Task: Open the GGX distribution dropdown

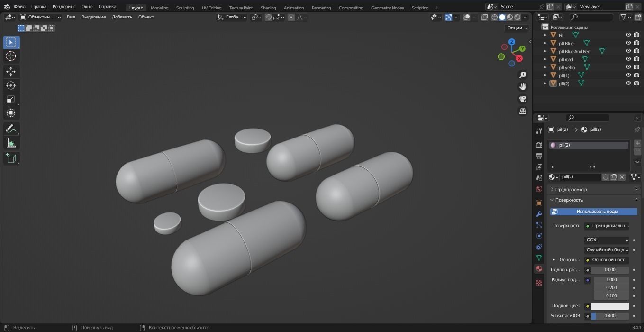Action: (x=607, y=240)
